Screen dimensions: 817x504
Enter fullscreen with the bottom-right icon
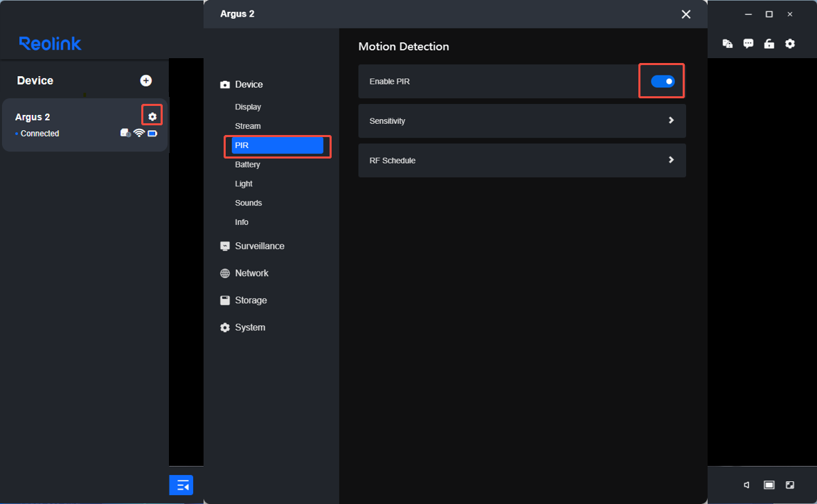[x=790, y=485]
